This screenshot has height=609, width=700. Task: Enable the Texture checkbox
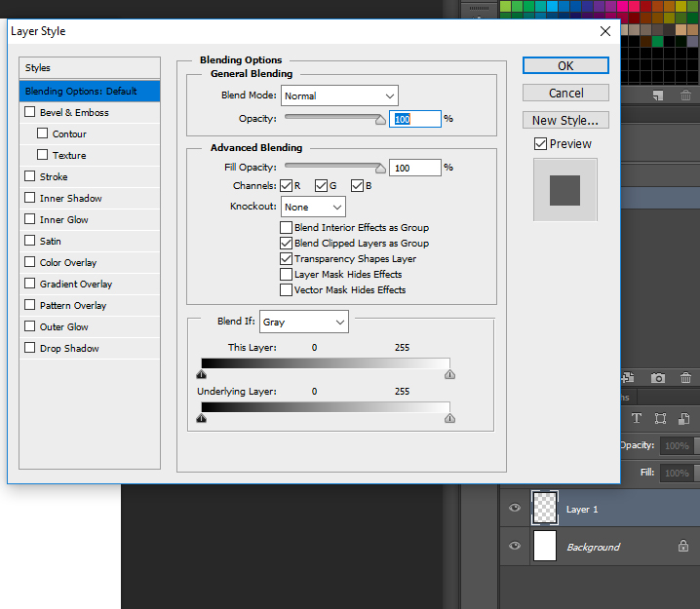(43, 154)
